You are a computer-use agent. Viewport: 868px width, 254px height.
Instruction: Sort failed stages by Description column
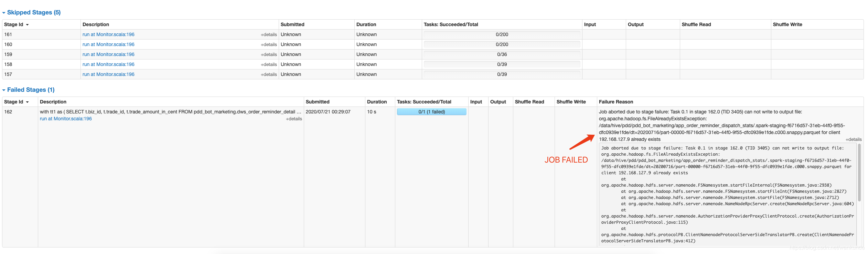(x=53, y=102)
